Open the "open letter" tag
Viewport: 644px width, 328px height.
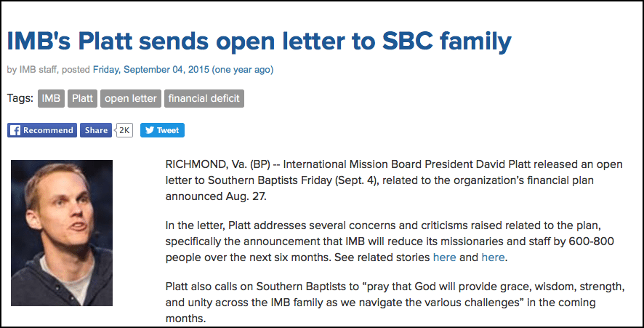click(x=130, y=98)
